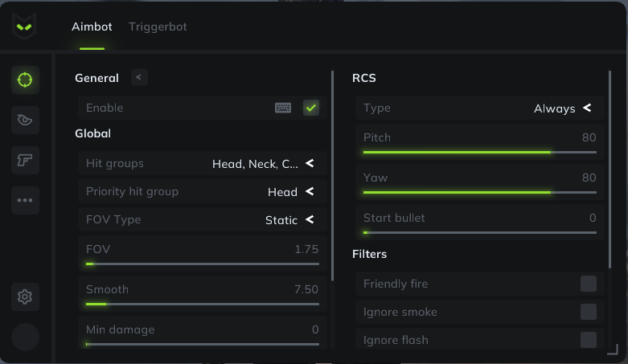The image size is (628, 364).
Task: Click the round avatar circle in sidebar
Action: (x=25, y=337)
